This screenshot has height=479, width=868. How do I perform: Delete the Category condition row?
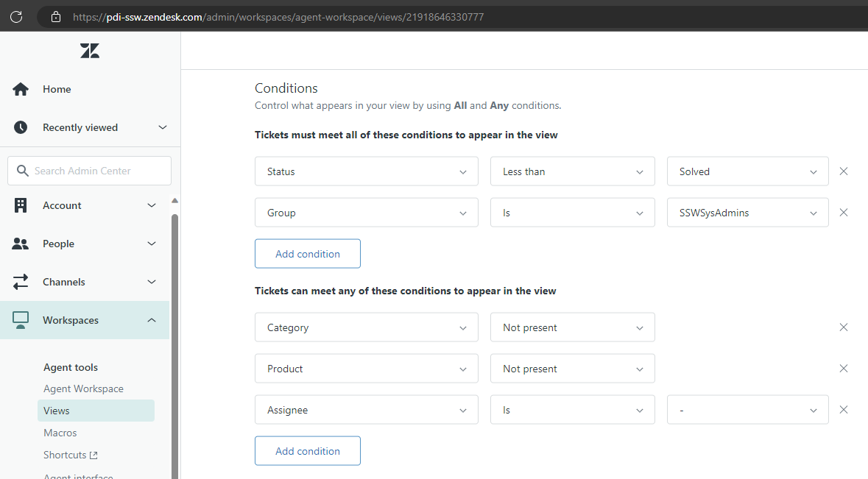844,327
